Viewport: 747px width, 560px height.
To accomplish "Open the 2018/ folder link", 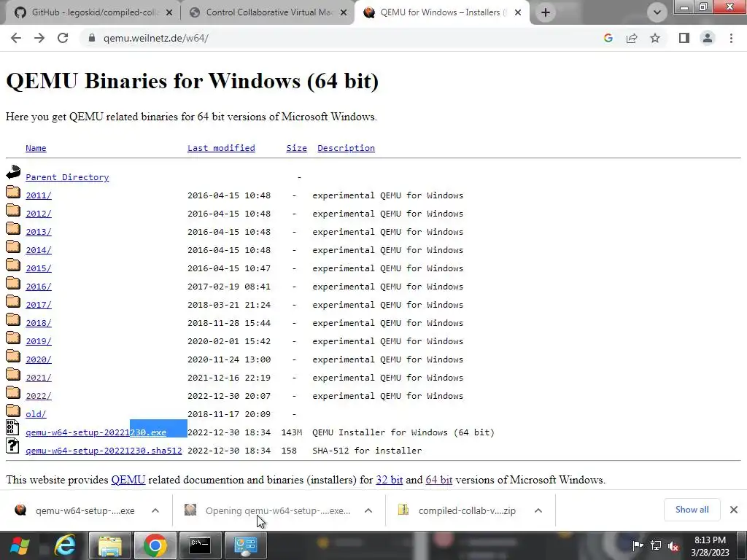I will (x=39, y=323).
